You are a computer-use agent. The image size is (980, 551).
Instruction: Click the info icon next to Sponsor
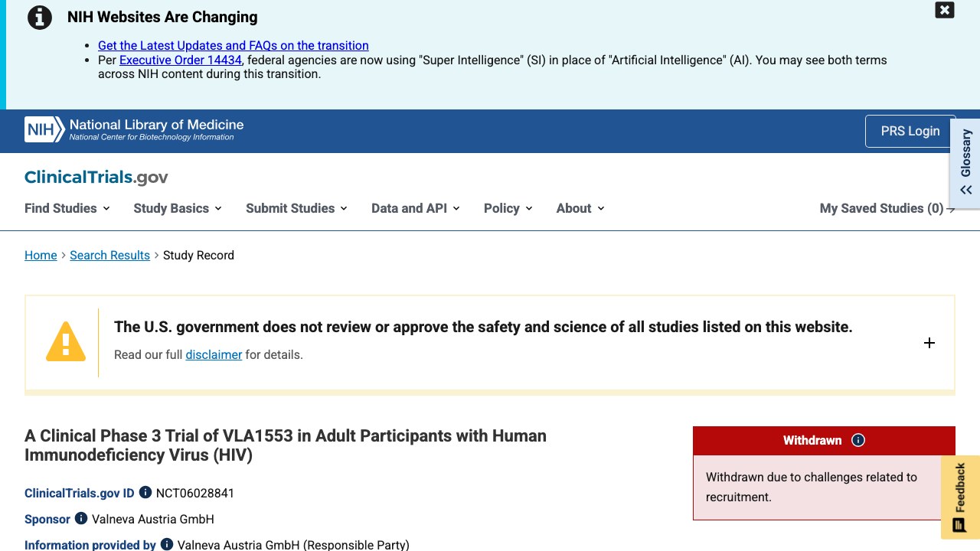pyautogui.click(x=81, y=519)
